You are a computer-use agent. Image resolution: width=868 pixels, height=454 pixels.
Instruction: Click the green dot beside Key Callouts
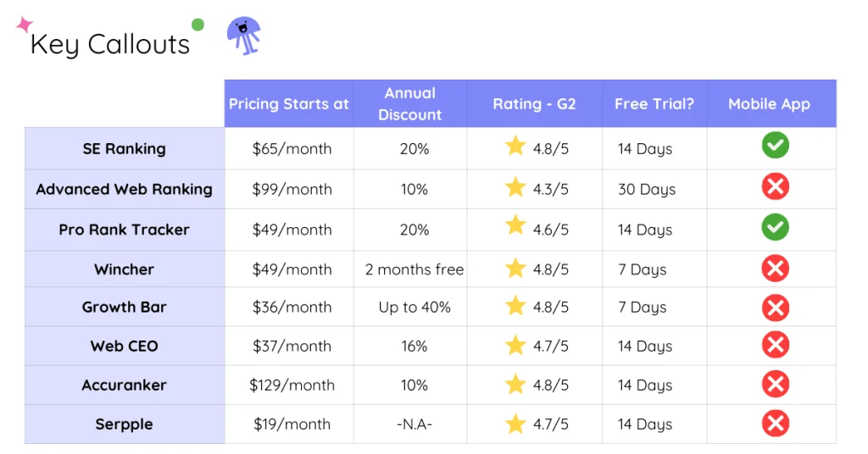point(198,25)
